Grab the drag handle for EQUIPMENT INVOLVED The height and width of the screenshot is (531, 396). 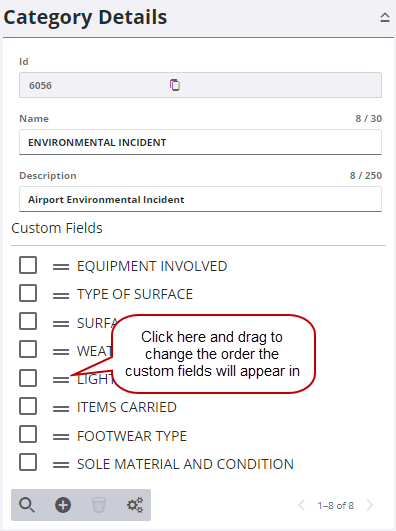pyautogui.click(x=61, y=267)
